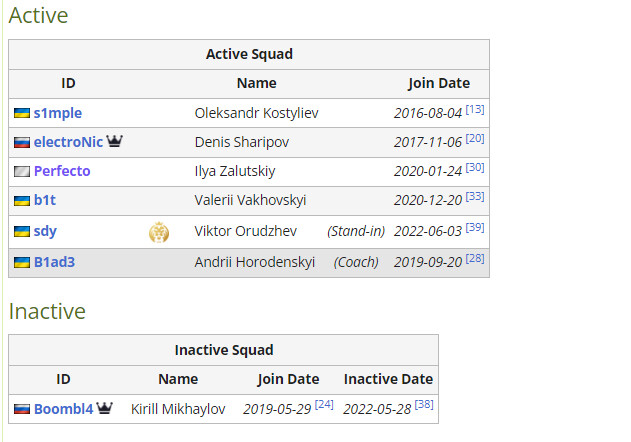The width and height of the screenshot is (631, 442).
Task: Click the Russia flag beside Boombl4
Action: click(x=21, y=409)
